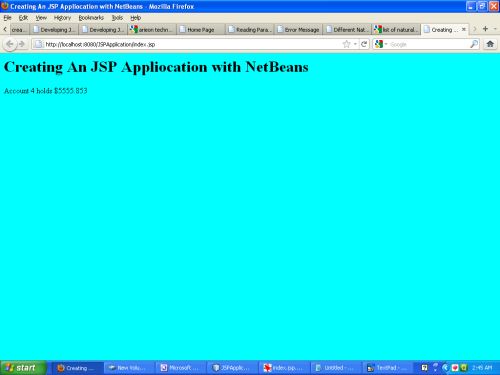Click the page icon in address bar
500x375 pixels.
coord(39,44)
